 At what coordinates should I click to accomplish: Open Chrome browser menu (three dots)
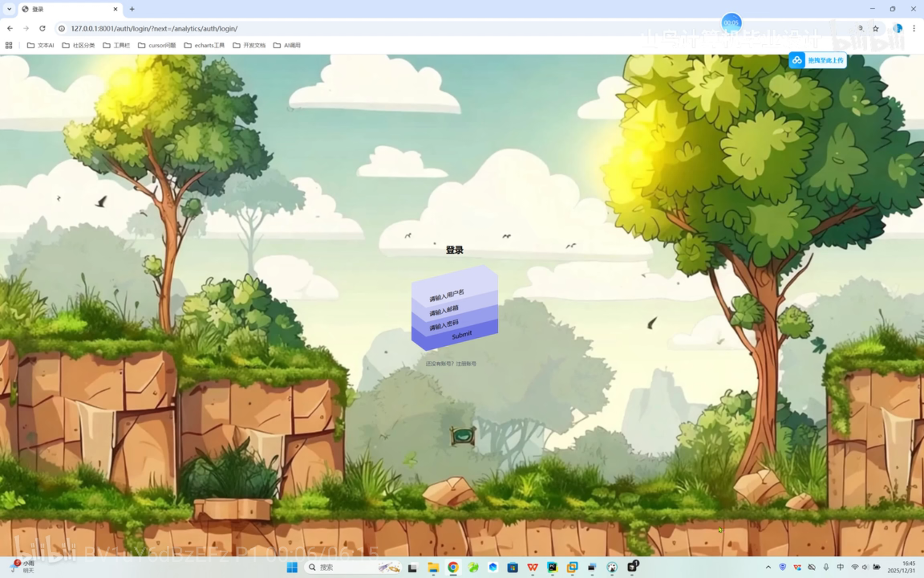click(914, 28)
